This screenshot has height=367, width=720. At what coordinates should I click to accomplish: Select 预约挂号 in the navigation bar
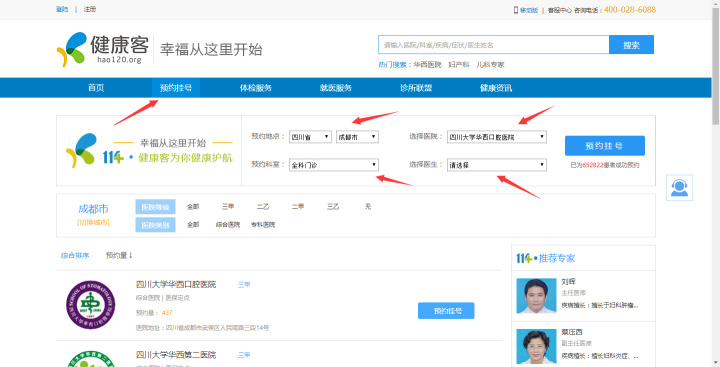(x=176, y=88)
